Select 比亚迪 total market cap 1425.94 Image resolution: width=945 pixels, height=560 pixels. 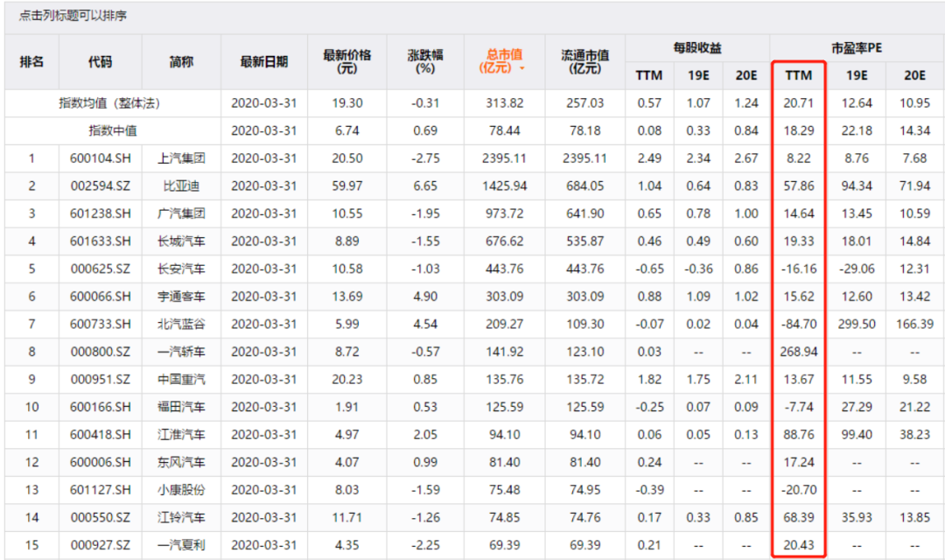(505, 186)
